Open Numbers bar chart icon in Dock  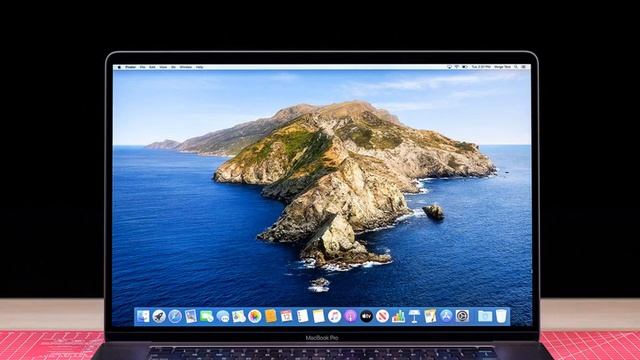click(x=398, y=316)
